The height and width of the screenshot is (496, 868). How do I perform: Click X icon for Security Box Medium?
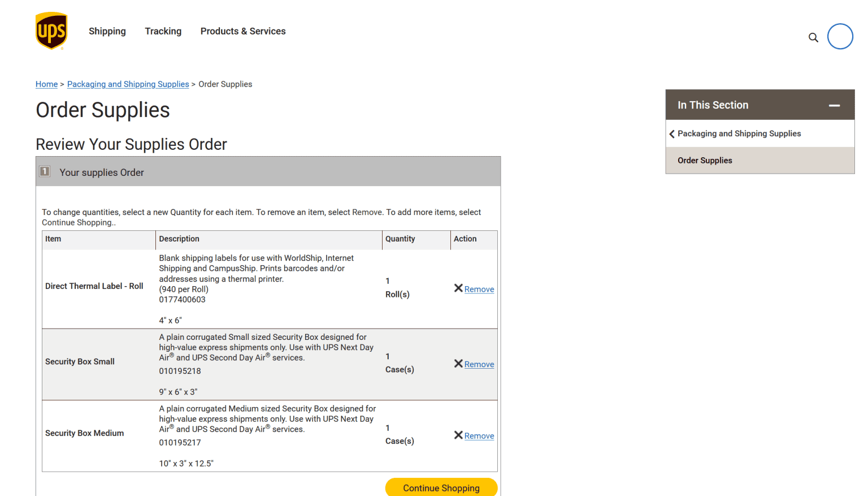click(x=458, y=435)
